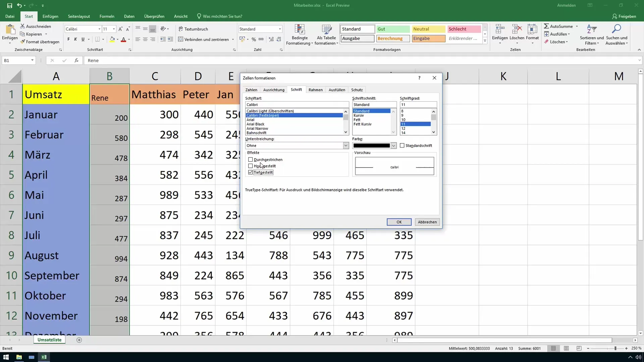Click the Umsatzliste sheet tab
Image resolution: width=644 pixels, height=362 pixels.
pos(50,340)
